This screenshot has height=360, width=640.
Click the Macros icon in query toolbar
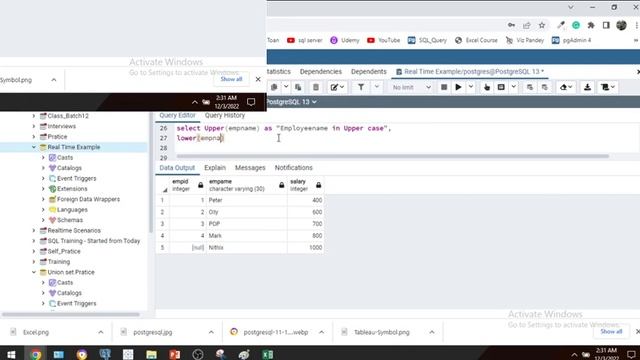pos(605,87)
